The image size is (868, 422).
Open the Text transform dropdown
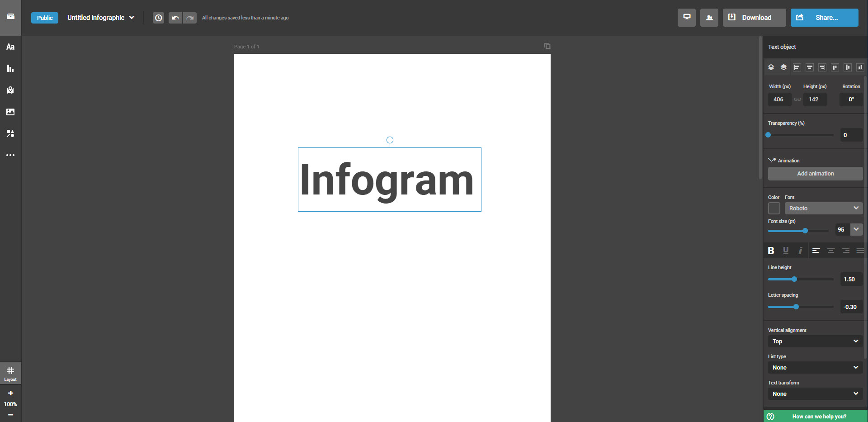(x=816, y=394)
